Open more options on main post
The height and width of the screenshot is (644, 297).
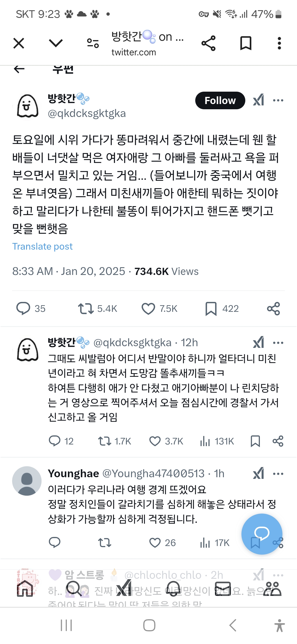278,100
